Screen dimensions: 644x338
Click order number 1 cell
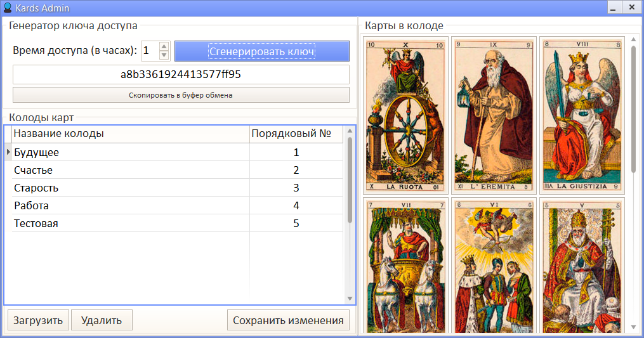[296, 152]
